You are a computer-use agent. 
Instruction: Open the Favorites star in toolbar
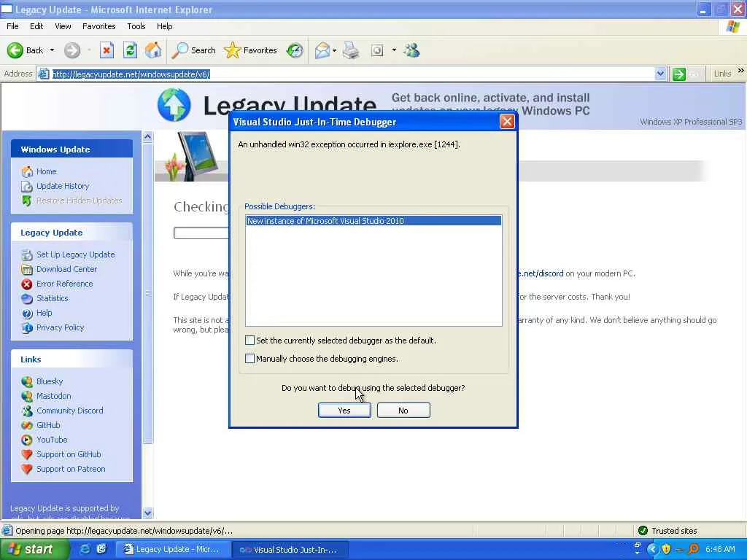click(x=251, y=50)
